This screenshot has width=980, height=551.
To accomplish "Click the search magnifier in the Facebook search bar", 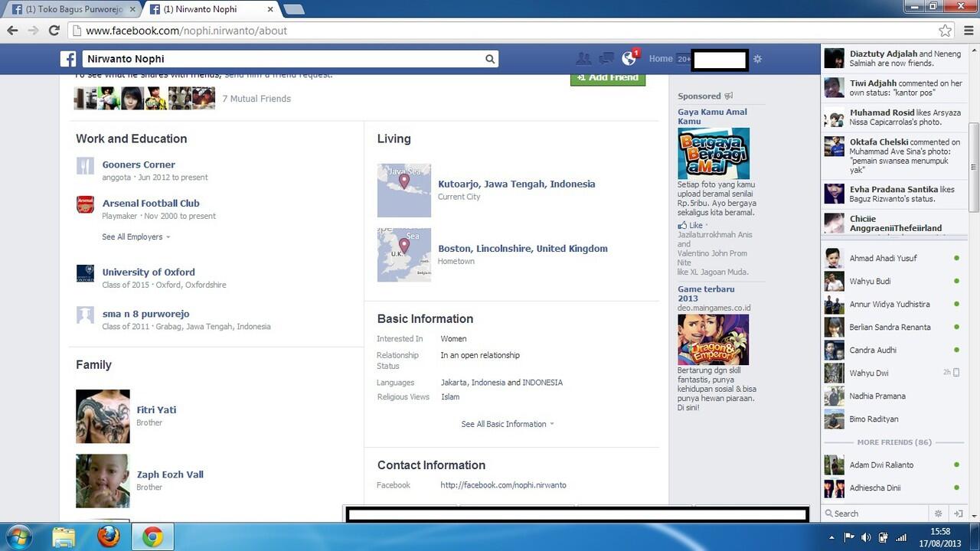I will click(490, 59).
